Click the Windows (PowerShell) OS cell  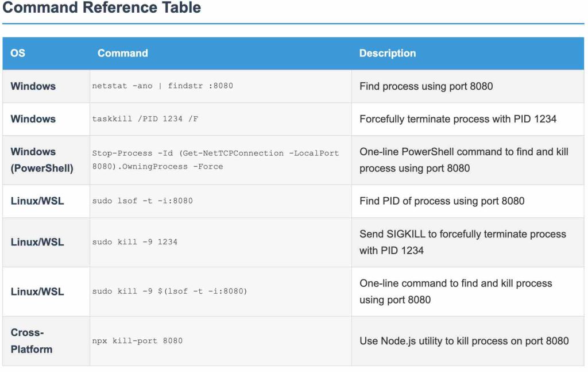[x=42, y=160]
